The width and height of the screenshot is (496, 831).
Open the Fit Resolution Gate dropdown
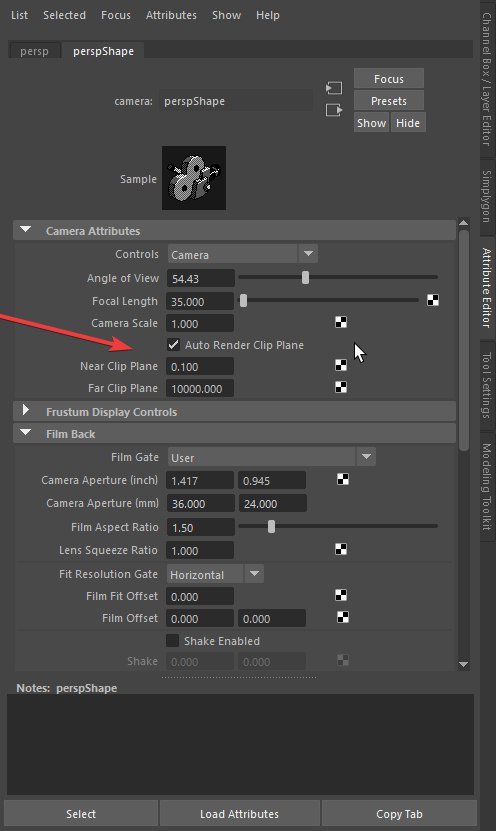[x=216, y=574]
